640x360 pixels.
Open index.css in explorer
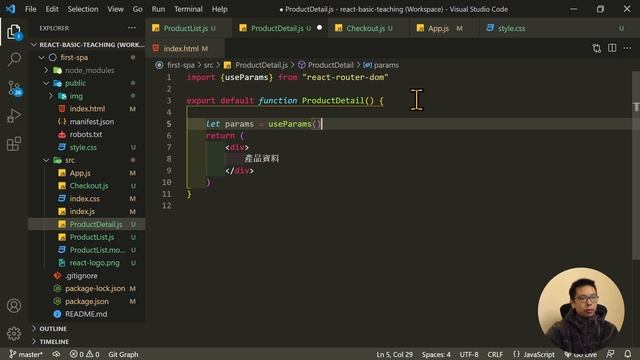[x=87, y=198]
